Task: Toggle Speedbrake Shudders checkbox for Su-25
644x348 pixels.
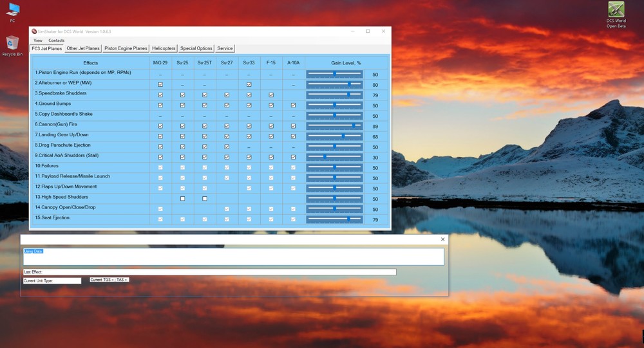Action: pos(182,95)
